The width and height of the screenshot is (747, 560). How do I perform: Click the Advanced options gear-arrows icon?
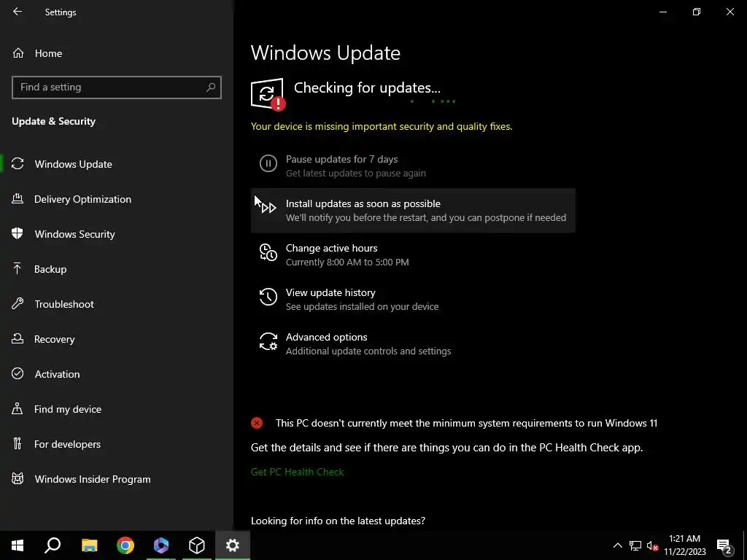268,341
